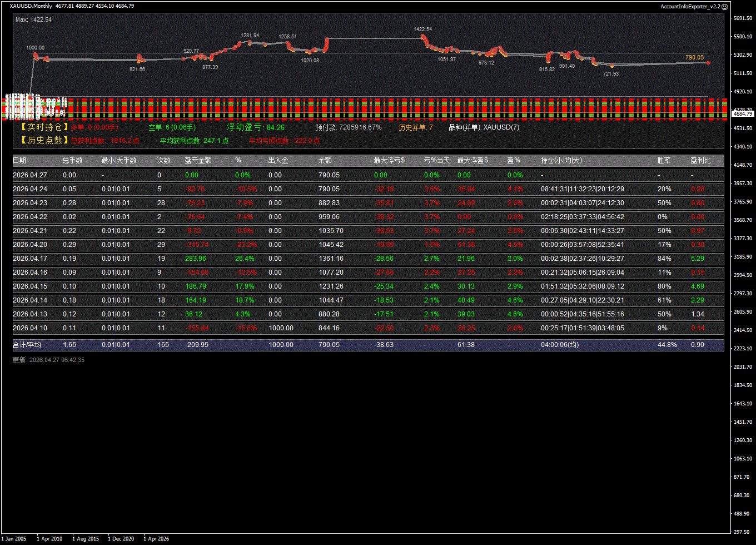Click the AccountInfoExporter_v2.2 label
The height and width of the screenshot is (545, 756).
690,6
